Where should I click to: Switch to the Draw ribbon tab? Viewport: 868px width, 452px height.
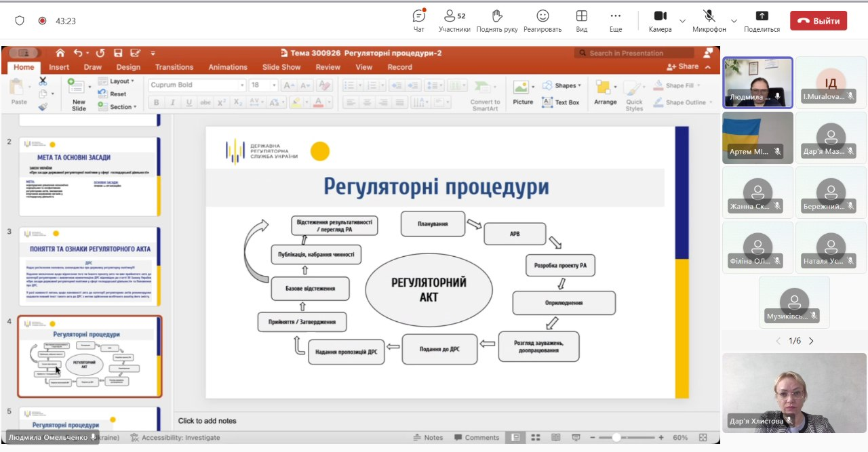coord(93,67)
